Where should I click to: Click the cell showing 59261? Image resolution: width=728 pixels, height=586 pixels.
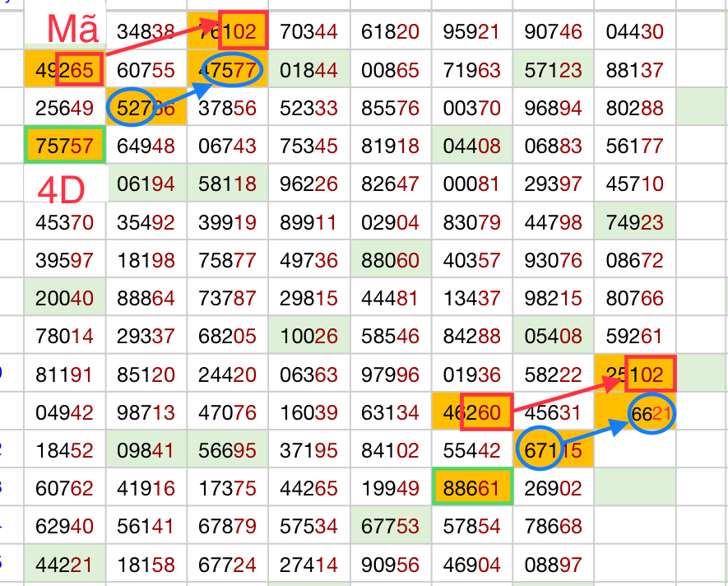coord(634,337)
